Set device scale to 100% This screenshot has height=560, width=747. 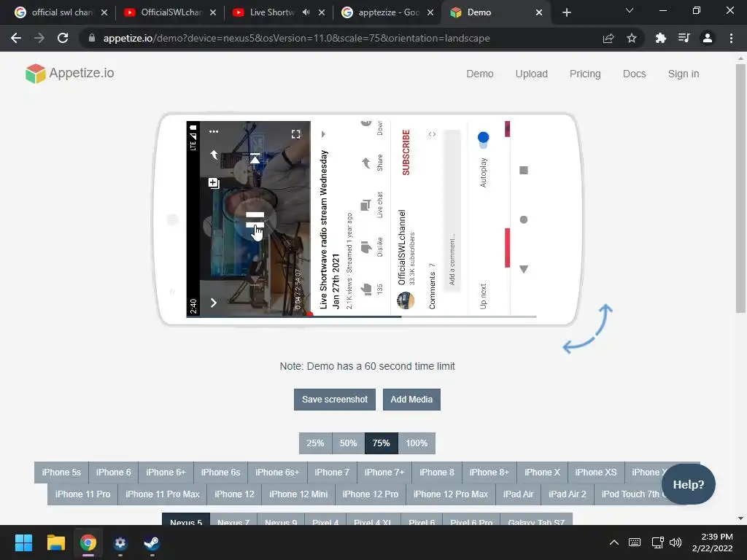417,443
